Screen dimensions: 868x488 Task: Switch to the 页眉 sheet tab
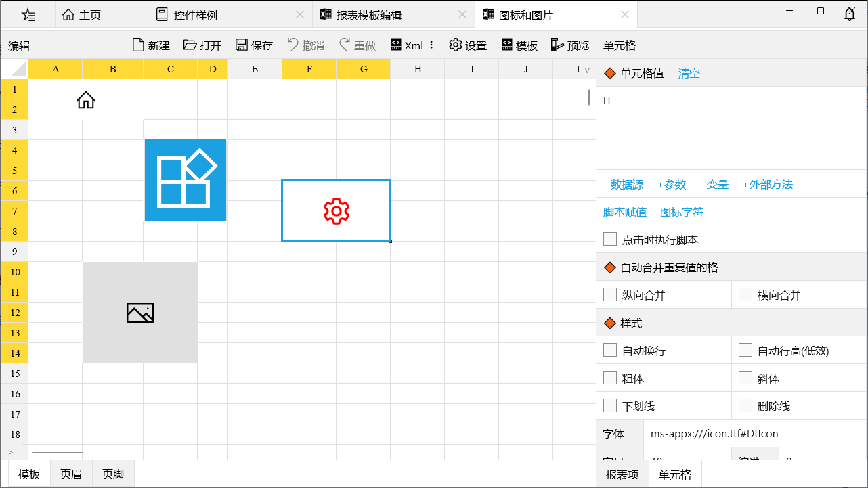(x=71, y=474)
